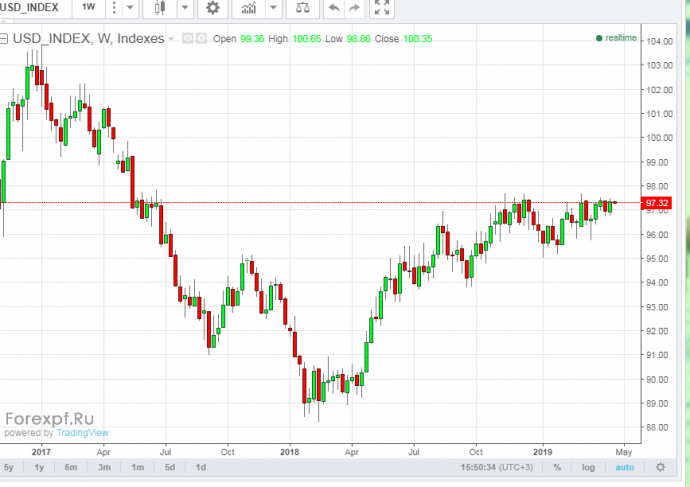
Task: Enter fullscreen mode with the arrows icon
Action: click(381, 8)
